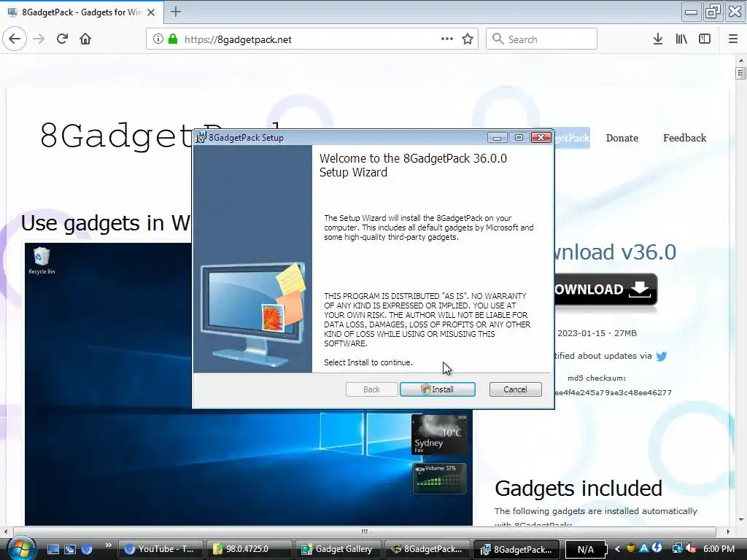
Task: Click the black DOWNLOAD button on webpage
Action: point(605,289)
